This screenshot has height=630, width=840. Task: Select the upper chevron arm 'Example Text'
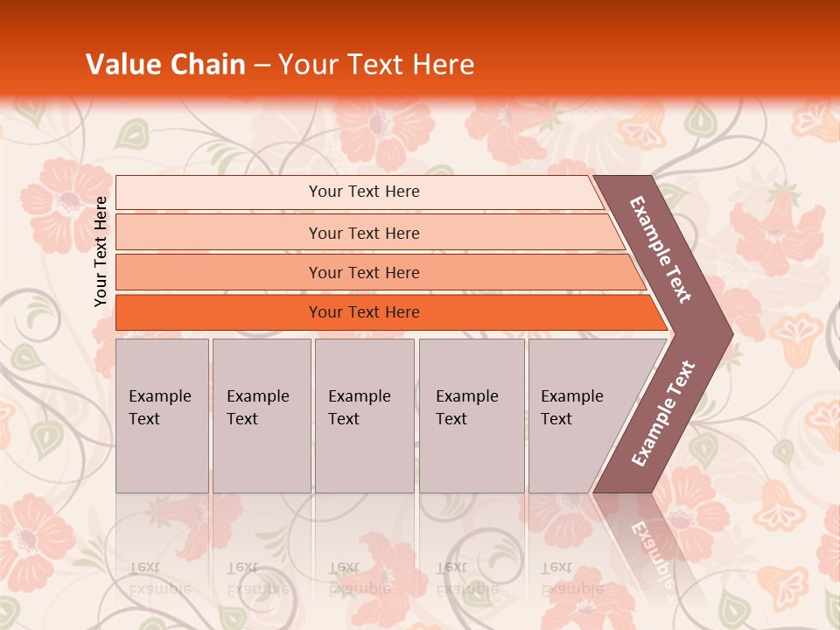(661, 249)
